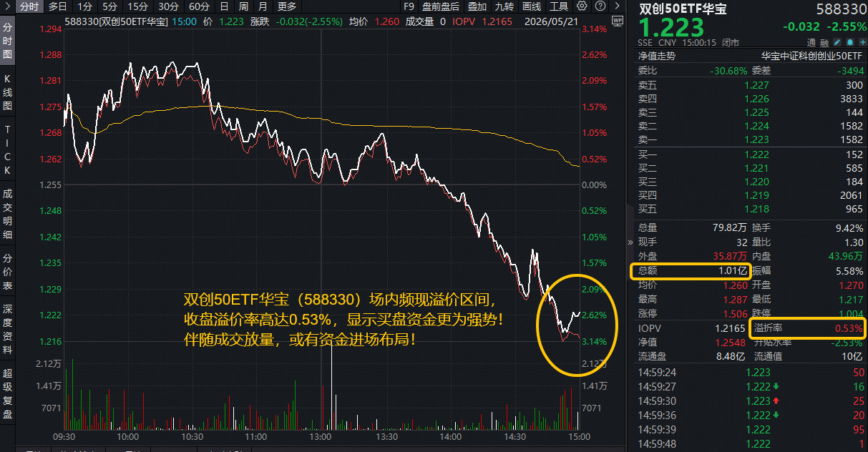Expand toolbar with the right chevron arrow
Viewport: 868px width, 452px height.
tap(617, 6)
